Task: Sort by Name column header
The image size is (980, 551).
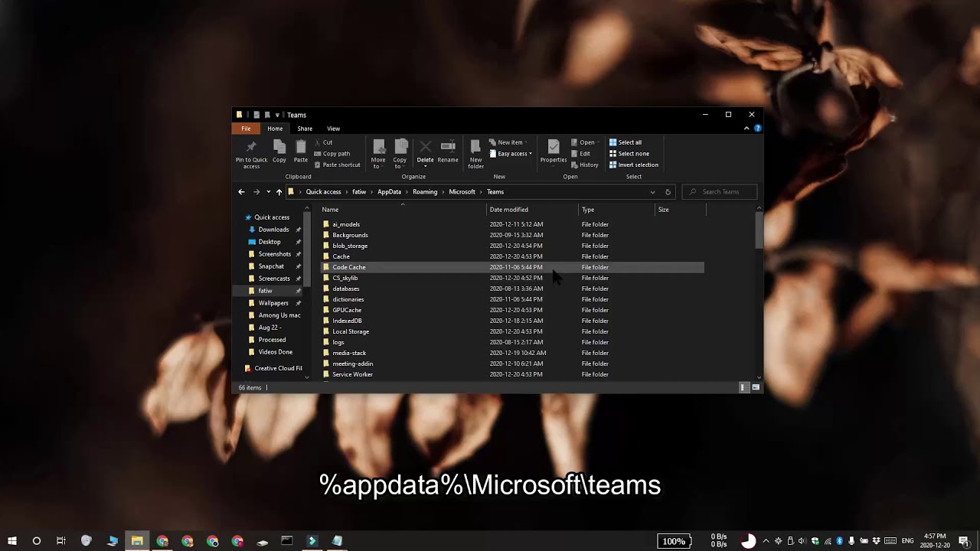Action: coord(403,210)
